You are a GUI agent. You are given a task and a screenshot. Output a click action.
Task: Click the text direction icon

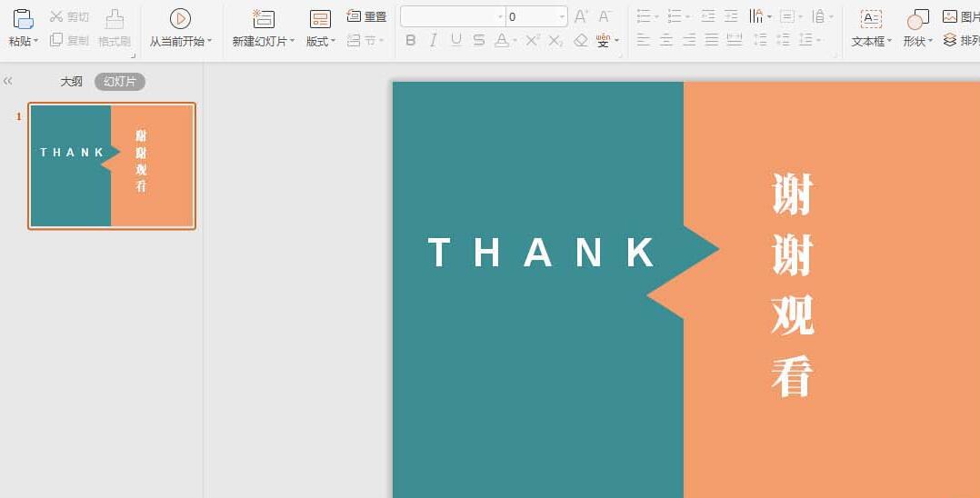[756, 16]
